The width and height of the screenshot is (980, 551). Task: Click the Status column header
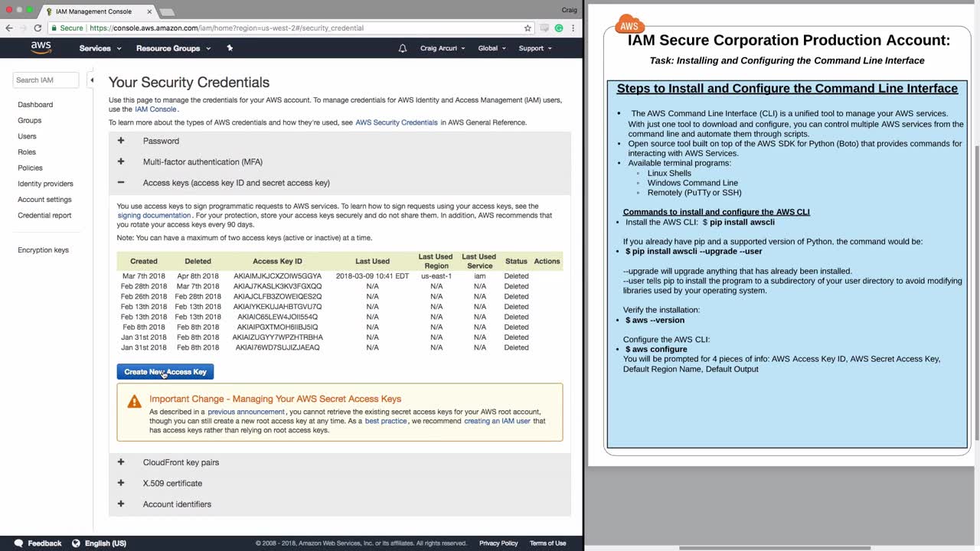click(516, 262)
